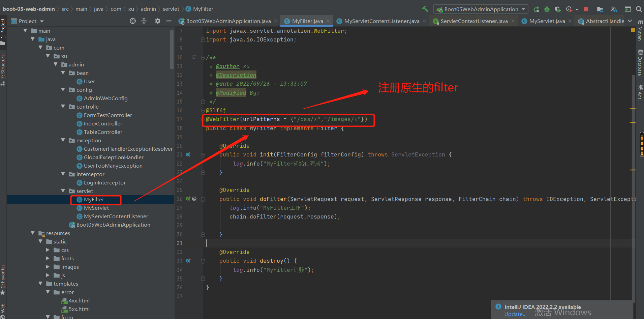Select IndexController in project tree
The width and height of the screenshot is (644, 319).
click(103, 123)
